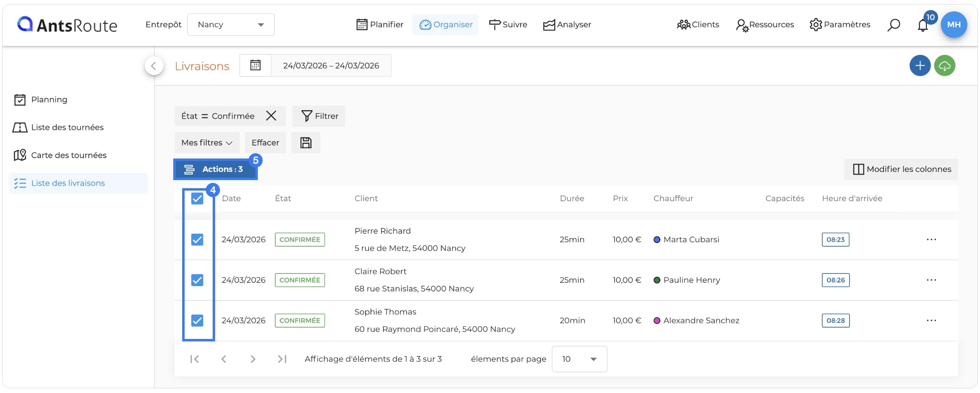Click the 08:26 arrival time badge
980x393 pixels.
(836, 280)
